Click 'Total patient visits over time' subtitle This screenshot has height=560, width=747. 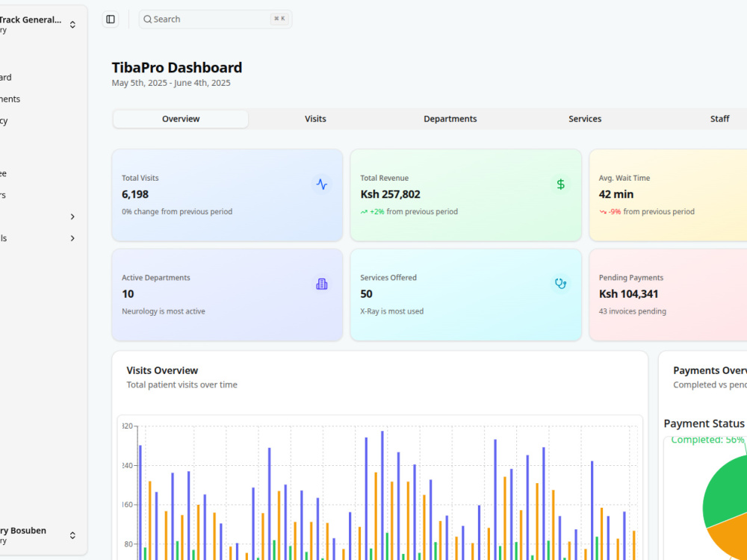(x=182, y=385)
